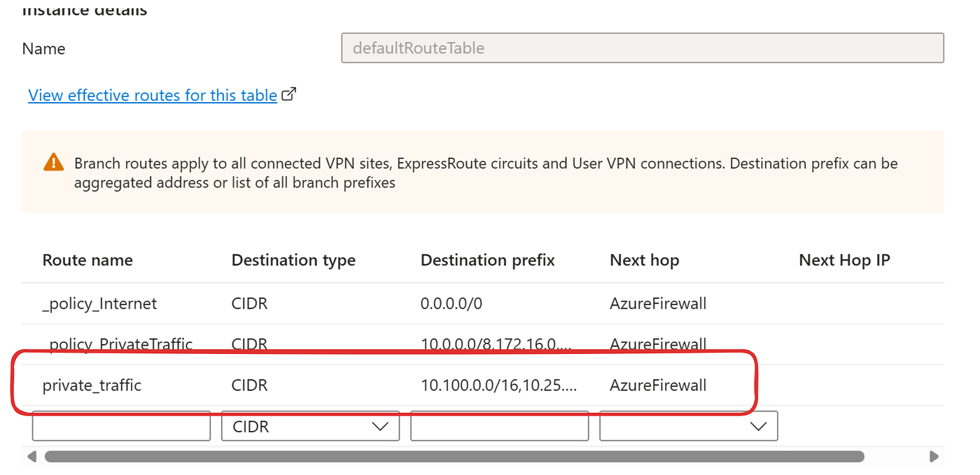
Task: Click the Route name column header
Action: coord(87,260)
